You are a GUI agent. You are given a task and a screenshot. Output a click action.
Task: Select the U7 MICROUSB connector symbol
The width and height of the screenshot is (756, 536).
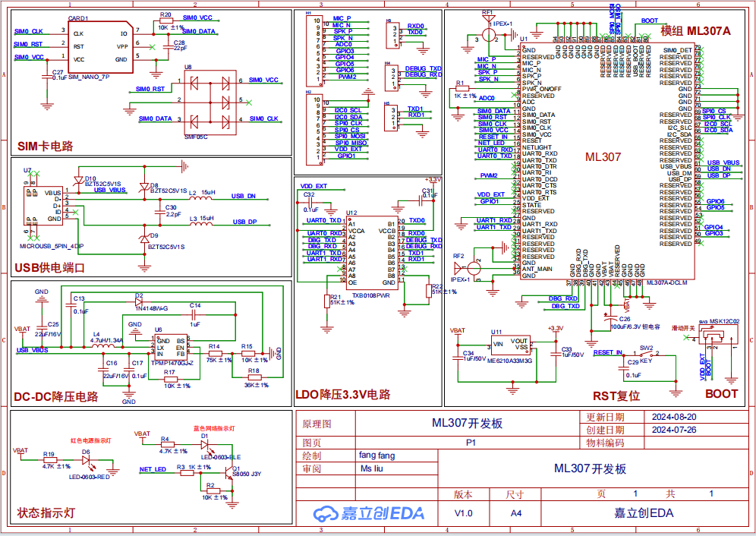tap(43, 206)
